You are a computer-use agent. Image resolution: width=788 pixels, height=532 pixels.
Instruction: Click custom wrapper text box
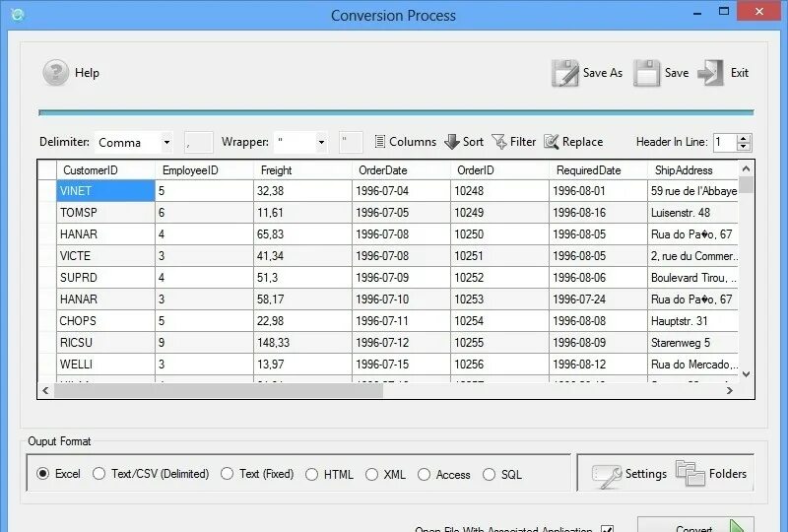tap(351, 142)
